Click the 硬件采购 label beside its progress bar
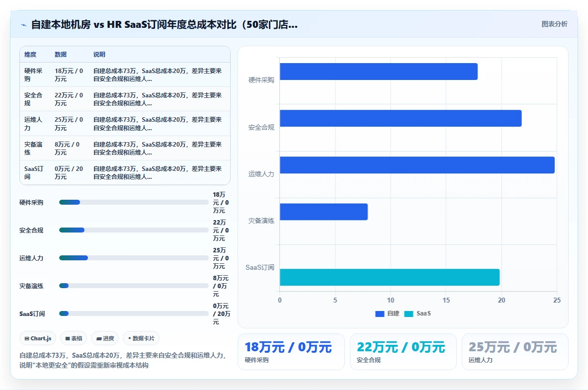Viewport: 588px width, 390px height. click(31, 203)
